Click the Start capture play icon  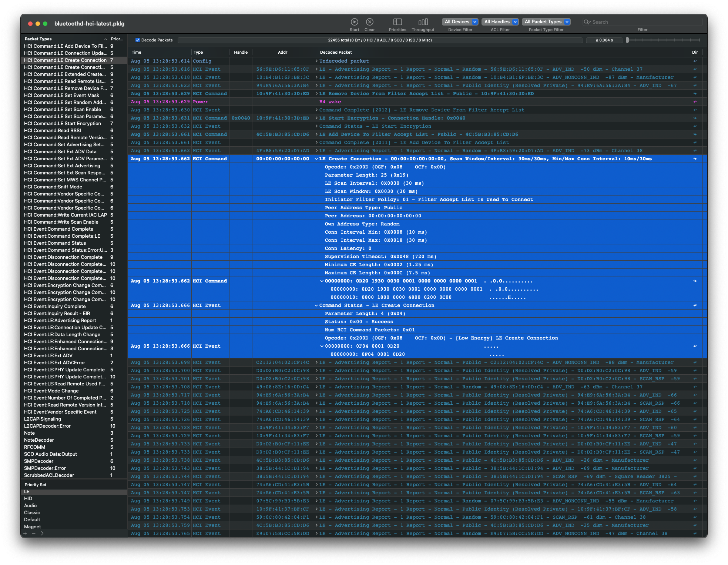[354, 22]
